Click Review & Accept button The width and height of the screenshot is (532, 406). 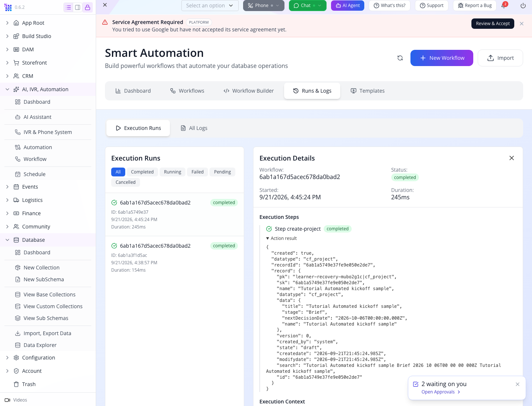(x=493, y=24)
